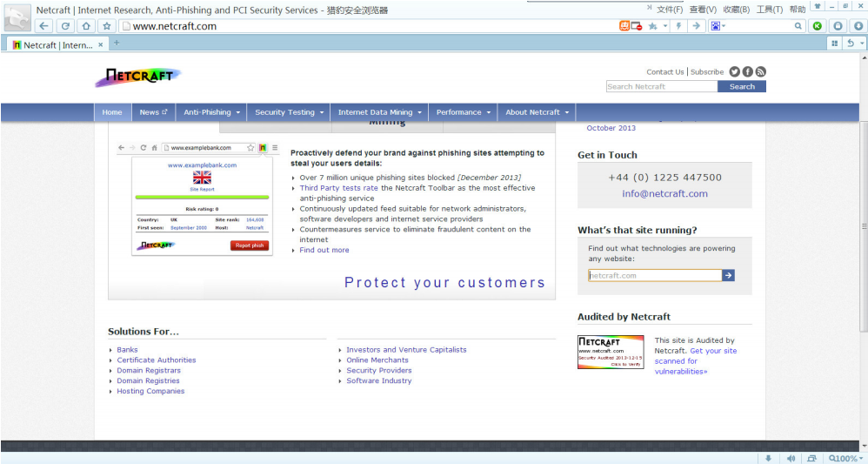This screenshot has height=464, width=868.
Task: Click Get your site scanned link
Action: (x=696, y=361)
